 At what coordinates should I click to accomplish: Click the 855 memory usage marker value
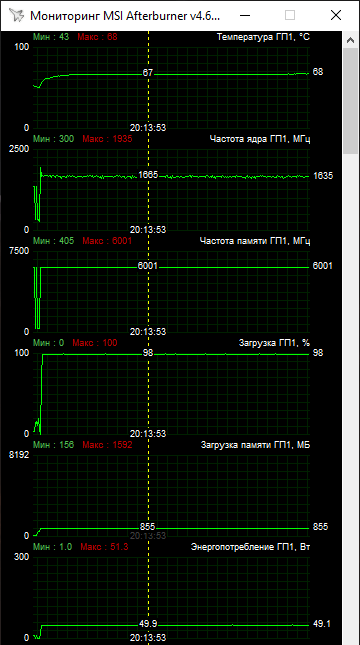(147, 527)
